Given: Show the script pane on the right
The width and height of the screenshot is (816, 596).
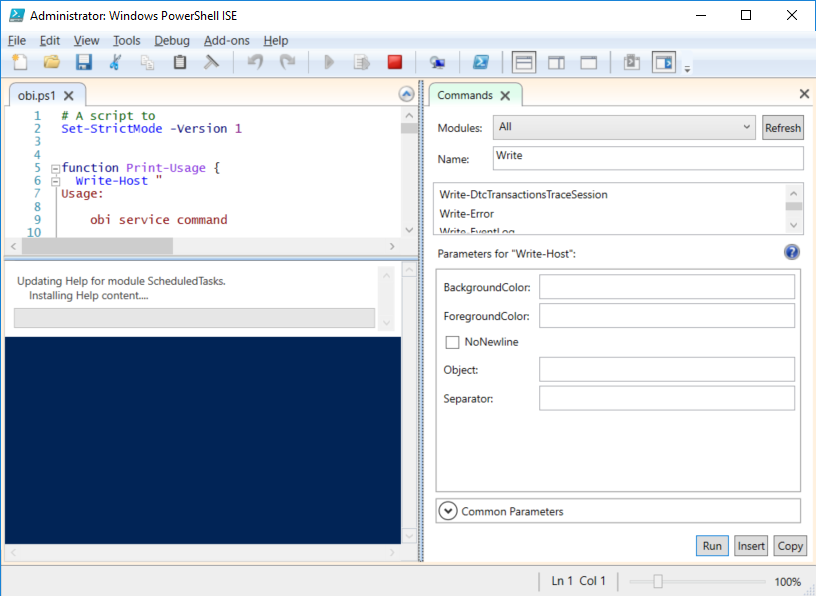Looking at the screenshot, I should pos(556,61).
